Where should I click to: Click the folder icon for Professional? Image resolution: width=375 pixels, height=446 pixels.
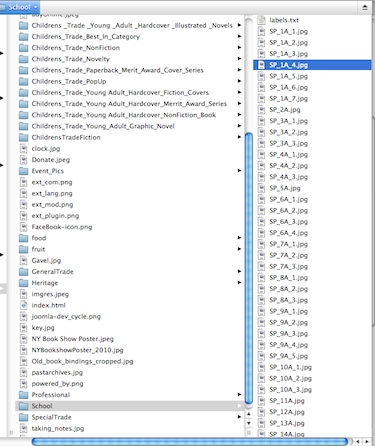pos(24,395)
